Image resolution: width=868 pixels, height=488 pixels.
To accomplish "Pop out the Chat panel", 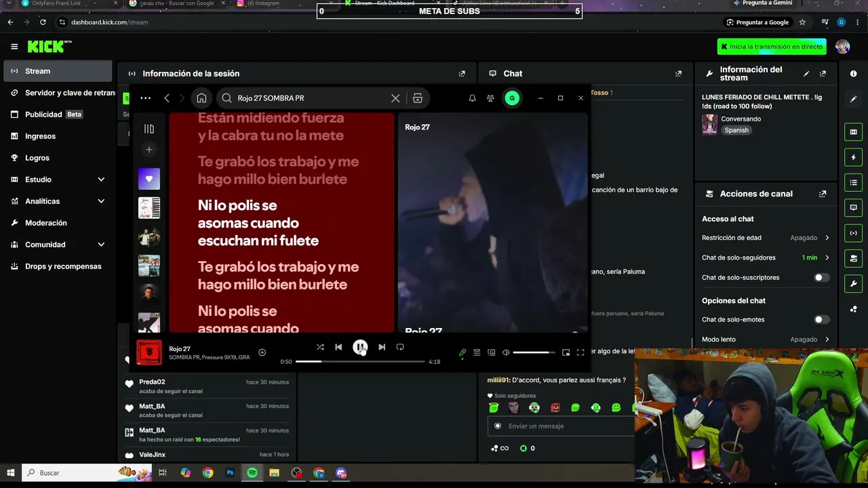I will pos(678,74).
